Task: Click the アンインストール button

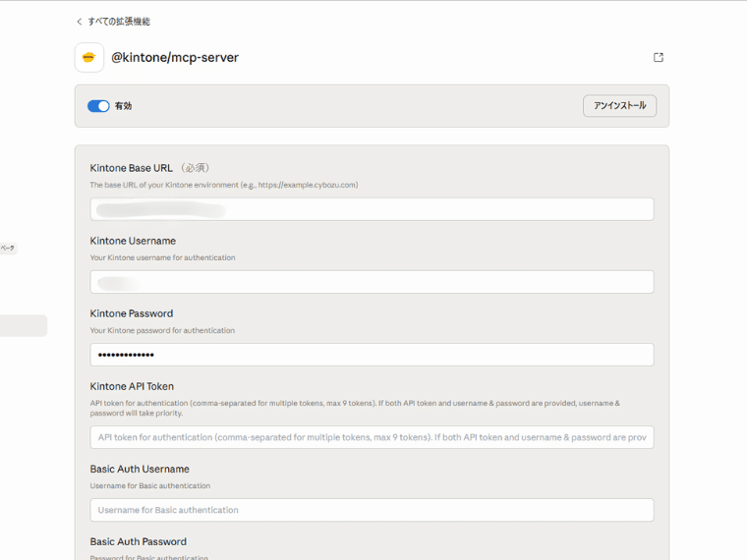Action: pos(619,106)
